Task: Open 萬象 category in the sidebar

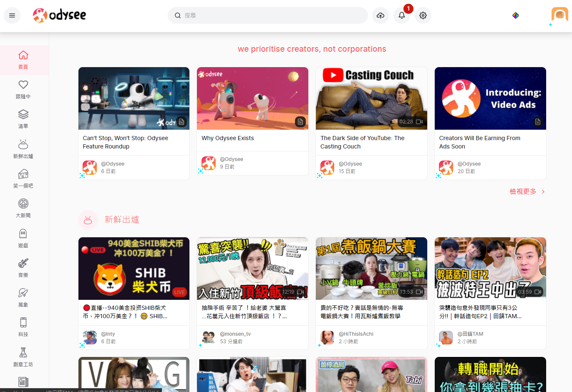Action: click(x=23, y=298)
